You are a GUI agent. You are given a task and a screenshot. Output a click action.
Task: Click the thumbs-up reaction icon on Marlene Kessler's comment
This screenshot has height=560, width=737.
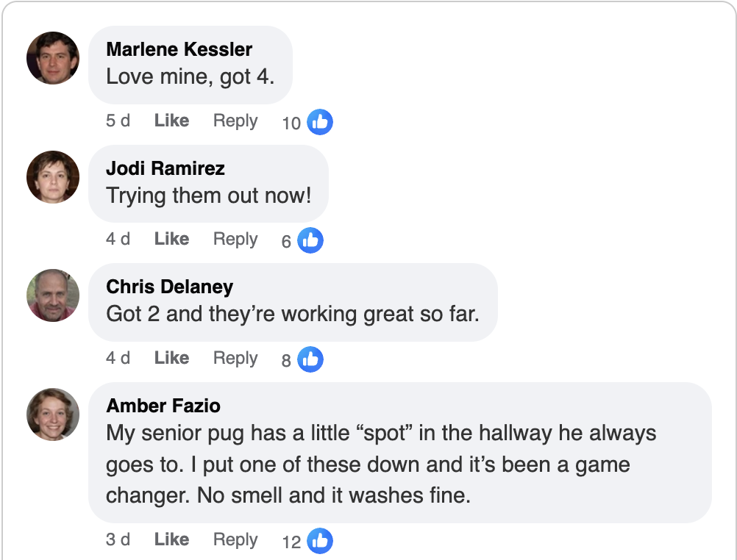[x=320, y=122]
